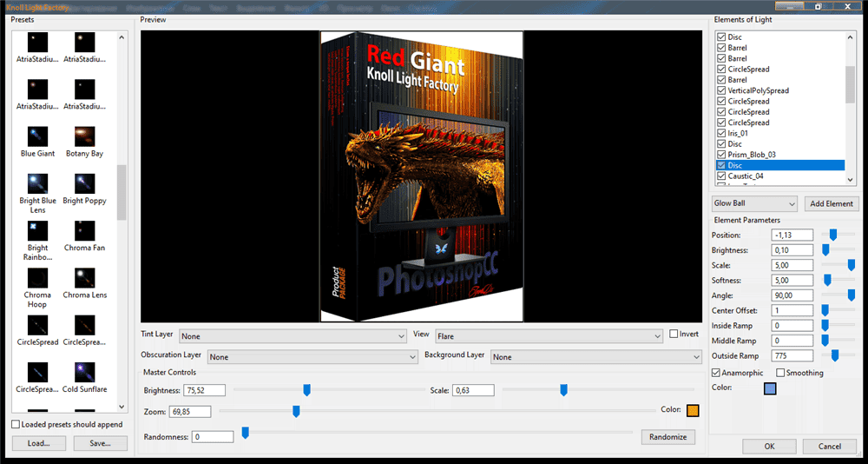The width and height of the screenshot is (868, 464).
Task: Disable the Anamorphic option
Action: click(x=716, y=373)
